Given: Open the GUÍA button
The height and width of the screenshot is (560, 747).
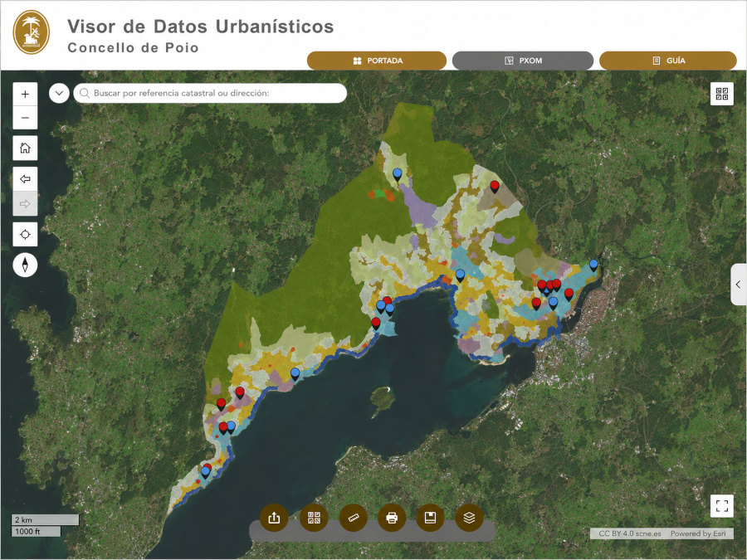Looking at the screenshot, I should click(668, 61).
